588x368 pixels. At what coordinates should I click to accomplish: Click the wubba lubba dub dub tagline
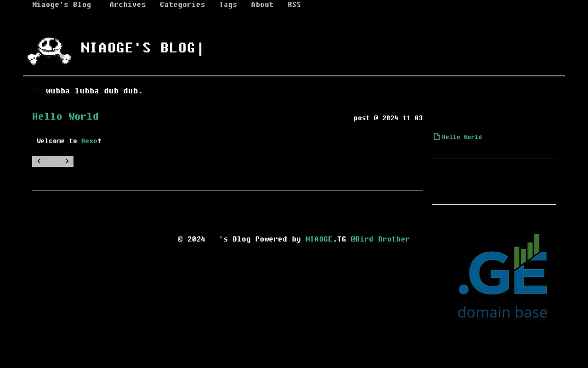click(94, 91)
